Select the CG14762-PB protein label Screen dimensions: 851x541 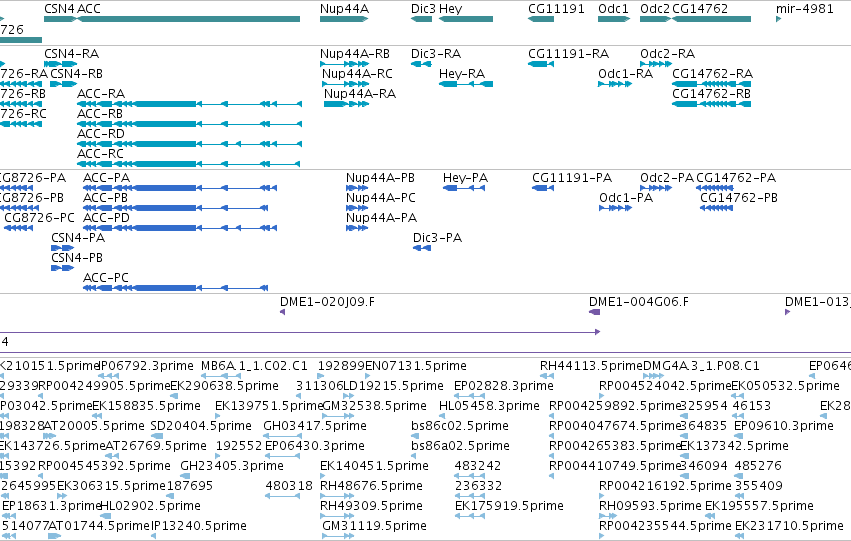tap(739, 198)
